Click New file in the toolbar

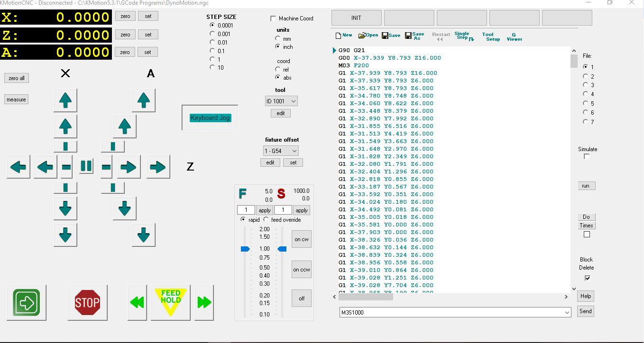tap(344, 36)
